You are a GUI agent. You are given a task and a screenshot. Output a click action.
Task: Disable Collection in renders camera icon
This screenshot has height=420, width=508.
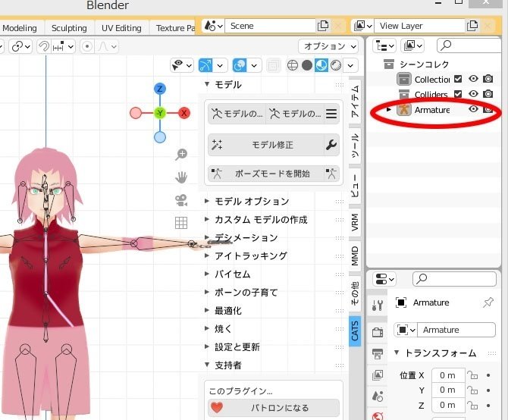pos(488,79)
